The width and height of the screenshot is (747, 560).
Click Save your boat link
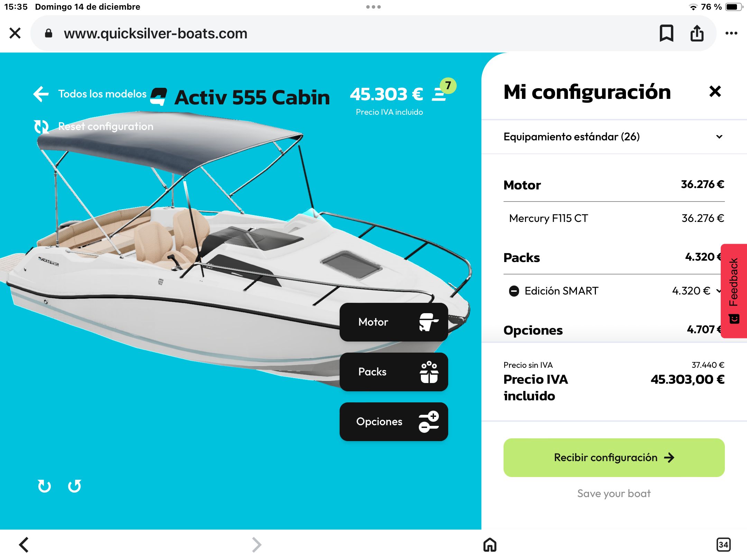tap(614, 493)
